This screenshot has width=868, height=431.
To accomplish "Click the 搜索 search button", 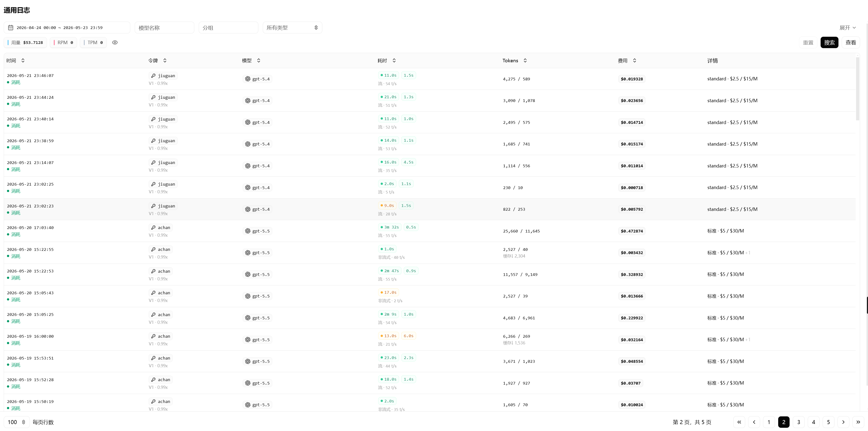I will (x=829, y=42).
